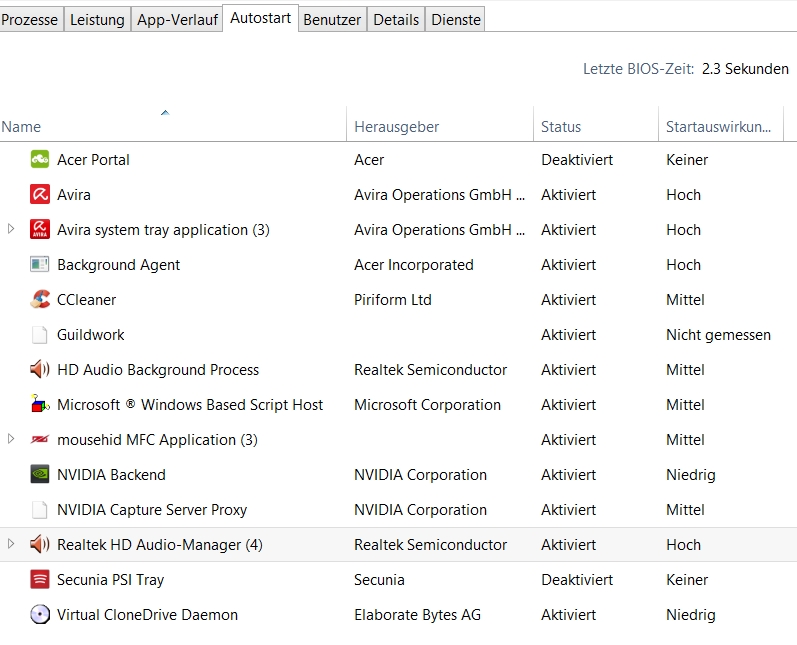Image resolution: width=797 pixels, height=645 pixels.
Task: Click publisher Microsoft Corporation
Action: (x=427, y=405)
